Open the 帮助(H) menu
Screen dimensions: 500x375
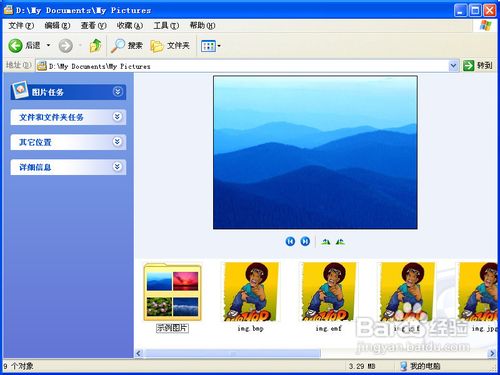point(202,25)
